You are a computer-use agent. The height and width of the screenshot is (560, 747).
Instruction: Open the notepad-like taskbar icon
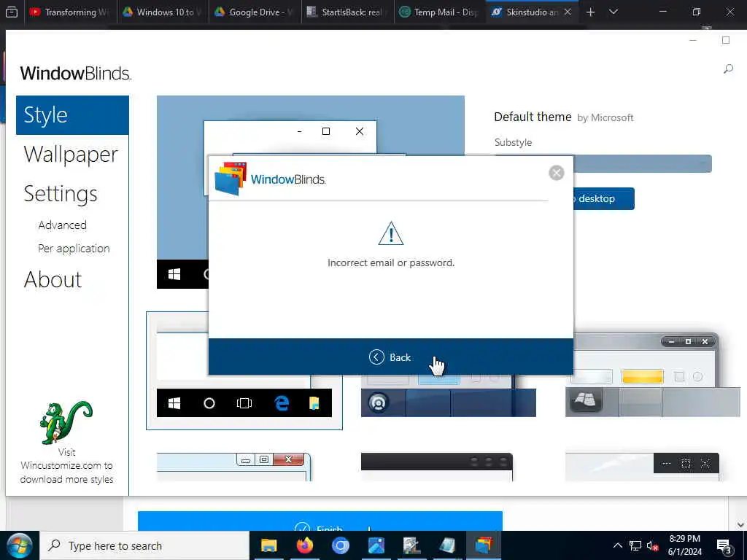447,545
